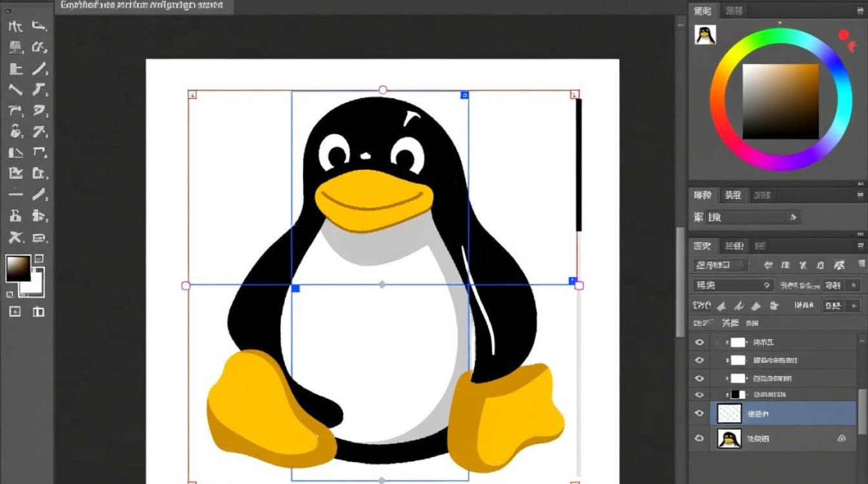Click the lock icon on the bottom layer

tap(840, 438)
